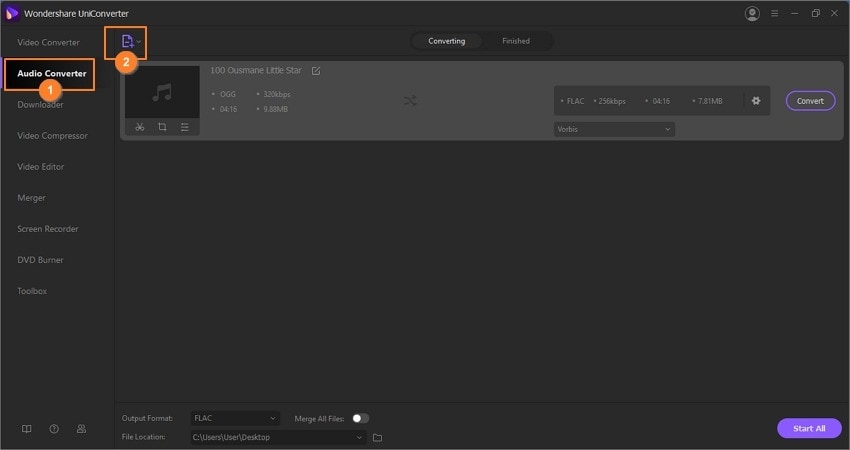The height and width of the screenshot is (450, 850).
Task: Click the Wondershare UniConverter logo
Action: point(12,14)
